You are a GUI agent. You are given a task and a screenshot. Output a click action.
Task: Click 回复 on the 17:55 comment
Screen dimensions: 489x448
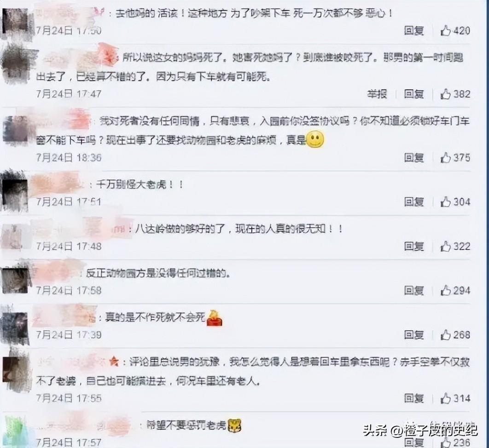[x=414, y=398]
